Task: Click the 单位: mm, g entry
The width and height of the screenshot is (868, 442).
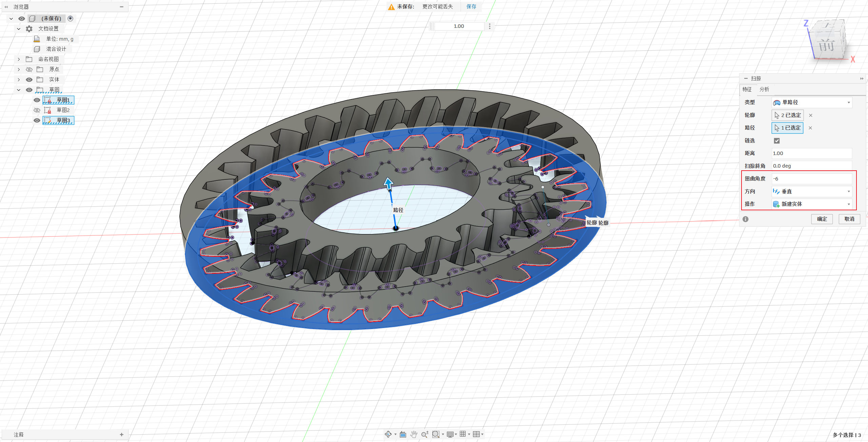Action: (x=60, y=39)
